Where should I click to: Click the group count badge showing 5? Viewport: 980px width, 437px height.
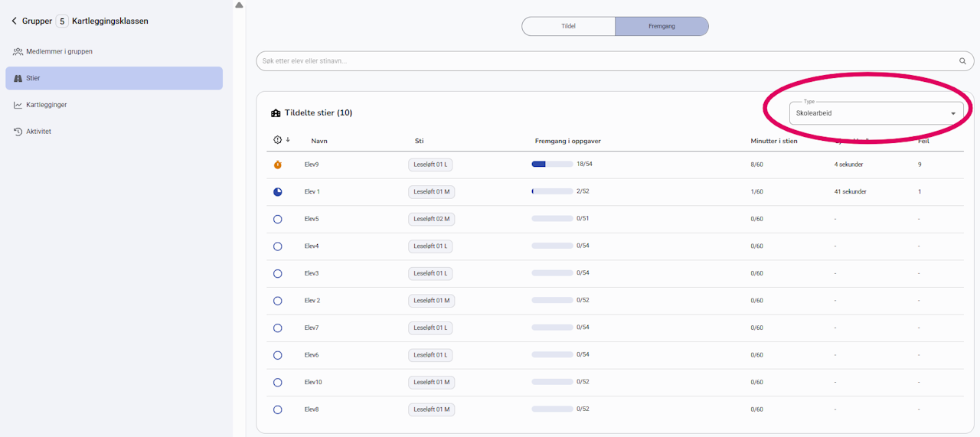point(62,21)
